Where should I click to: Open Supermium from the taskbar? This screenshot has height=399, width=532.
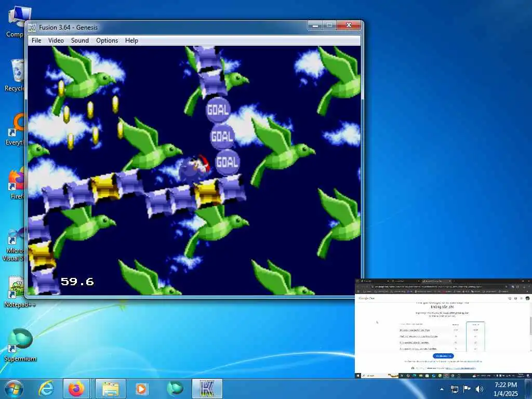[x=175, y=389]
